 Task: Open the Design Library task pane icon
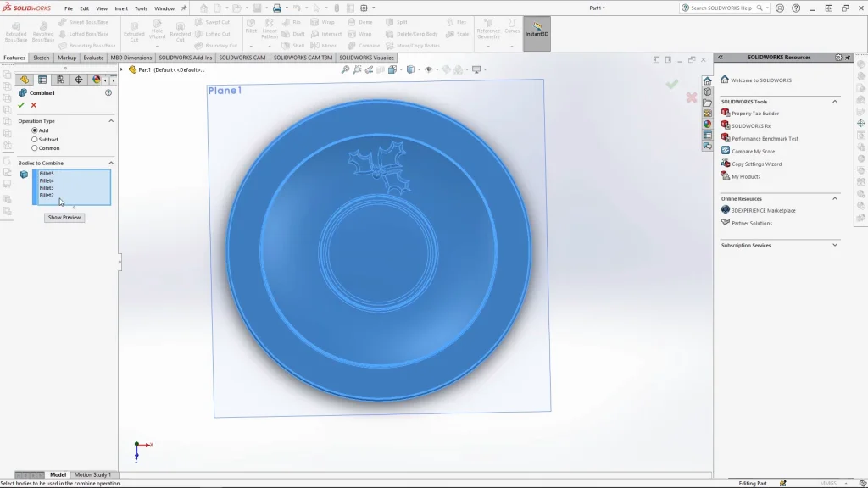707,91
